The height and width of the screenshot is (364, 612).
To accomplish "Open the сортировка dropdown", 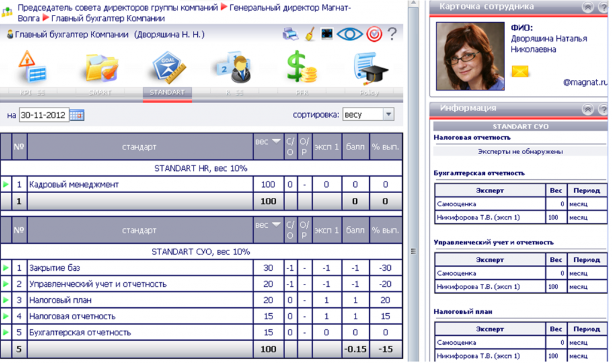I will point(368,114).
